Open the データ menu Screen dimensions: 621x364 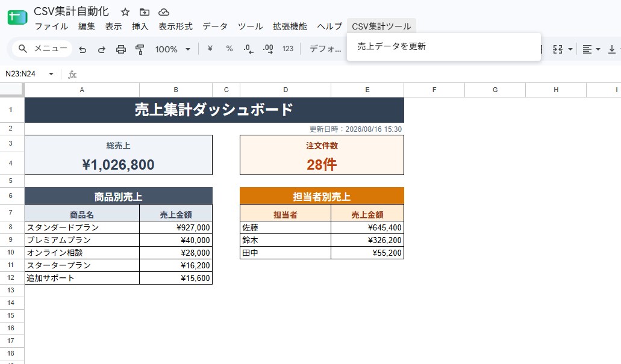coord(215,26)
